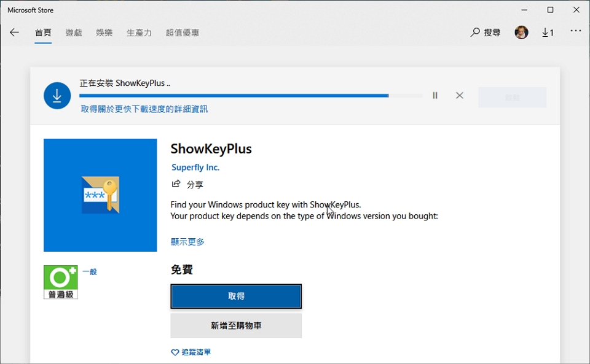Click the 取得 button
This screenshot has height=364, width=590.
(236, 296)
